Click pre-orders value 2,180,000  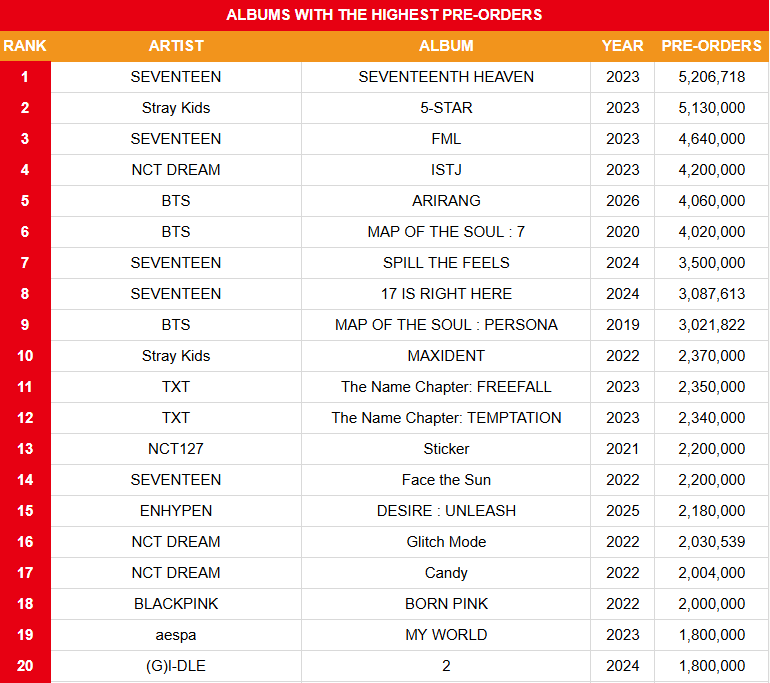(712, 511)
